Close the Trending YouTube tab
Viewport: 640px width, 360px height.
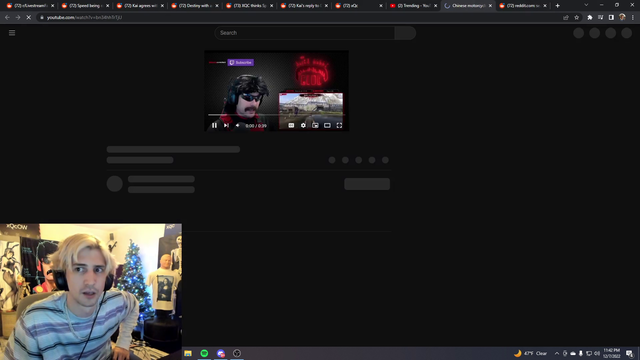[x=436, y=6]
